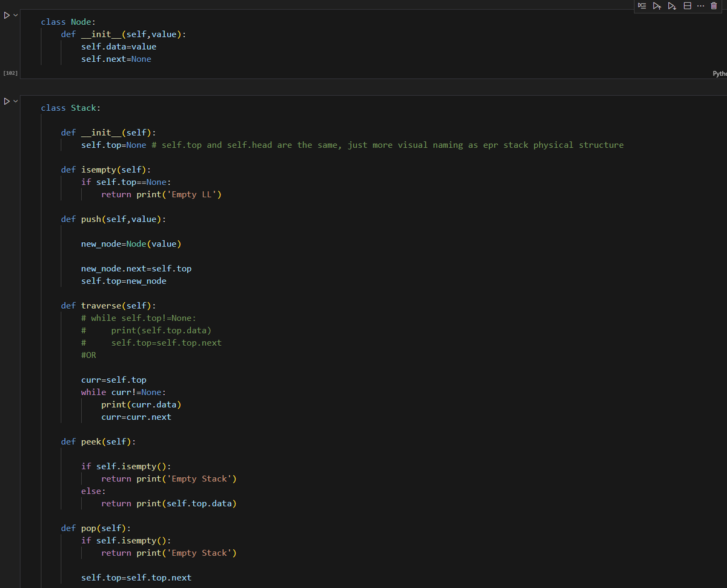Click the #OR comment line
727x588 pixels.
[88, 354]
